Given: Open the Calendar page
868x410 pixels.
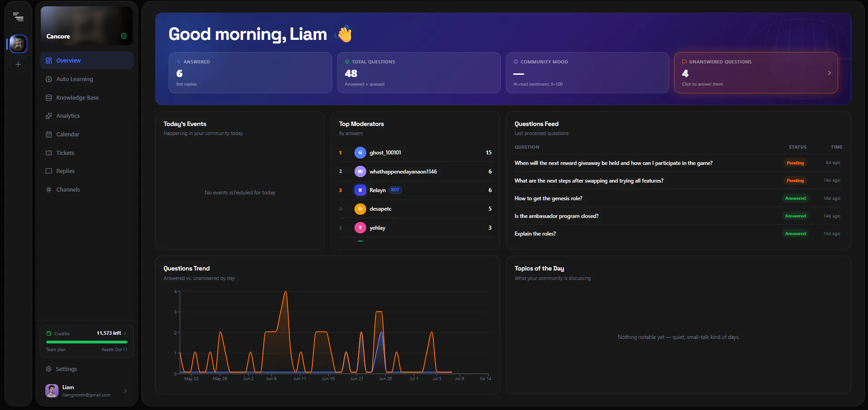Looking at the screenshot, I should point(87,134).
